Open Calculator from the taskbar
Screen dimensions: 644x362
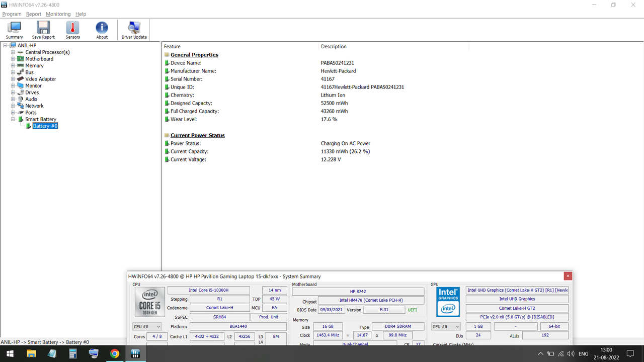(73, 353)
